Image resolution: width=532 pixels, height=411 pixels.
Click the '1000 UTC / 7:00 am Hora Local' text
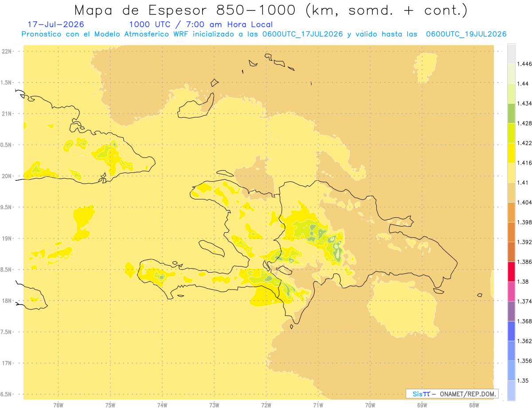pyautogui.click(x=201, y=24)
